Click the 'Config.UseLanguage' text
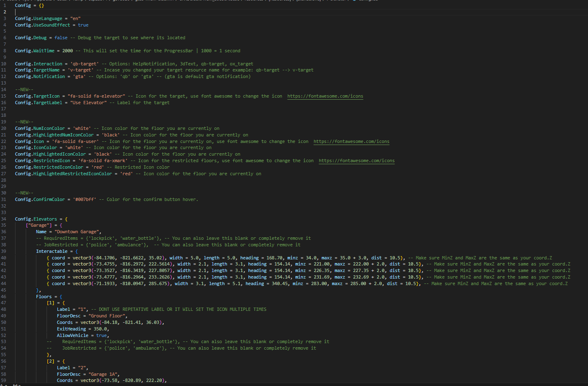This screenshot has width=588, height=386. click(39, 19)
